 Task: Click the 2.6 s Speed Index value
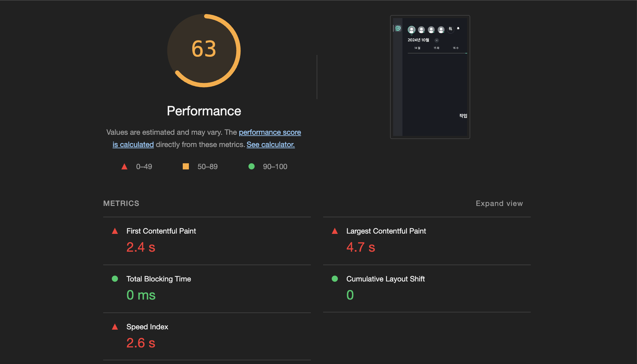(x=141, y=343)
